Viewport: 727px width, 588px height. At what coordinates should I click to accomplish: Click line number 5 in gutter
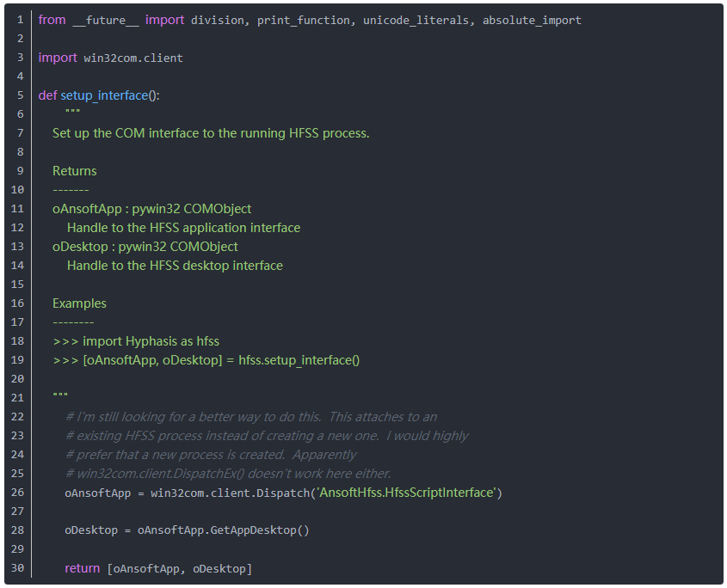[x=21, y=95]
